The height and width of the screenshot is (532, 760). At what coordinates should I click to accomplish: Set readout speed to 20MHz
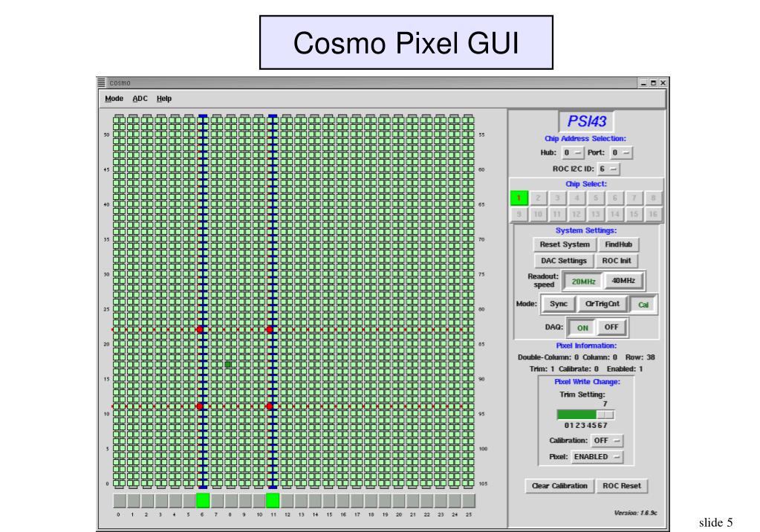click(x=583, y=282)
